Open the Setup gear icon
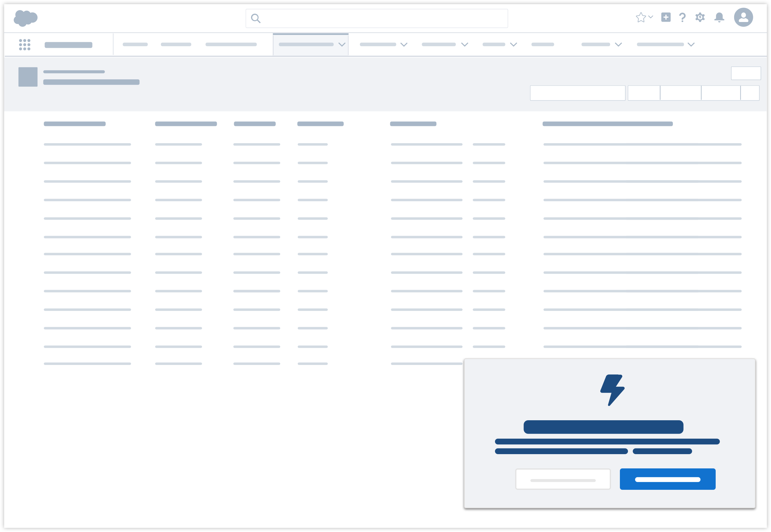771x532 pixels. pos(700,17)
